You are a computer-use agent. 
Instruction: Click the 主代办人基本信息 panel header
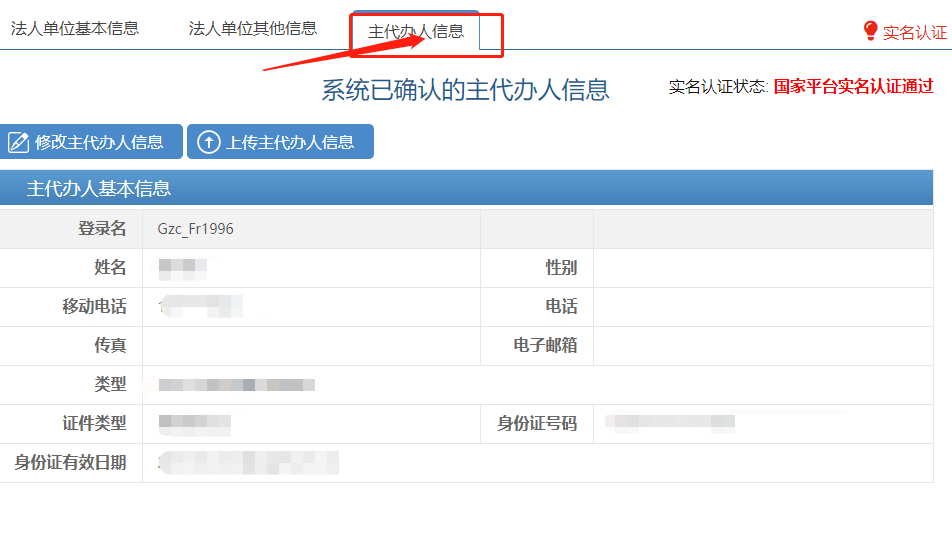pyautogui.click(x=98, y=188)
